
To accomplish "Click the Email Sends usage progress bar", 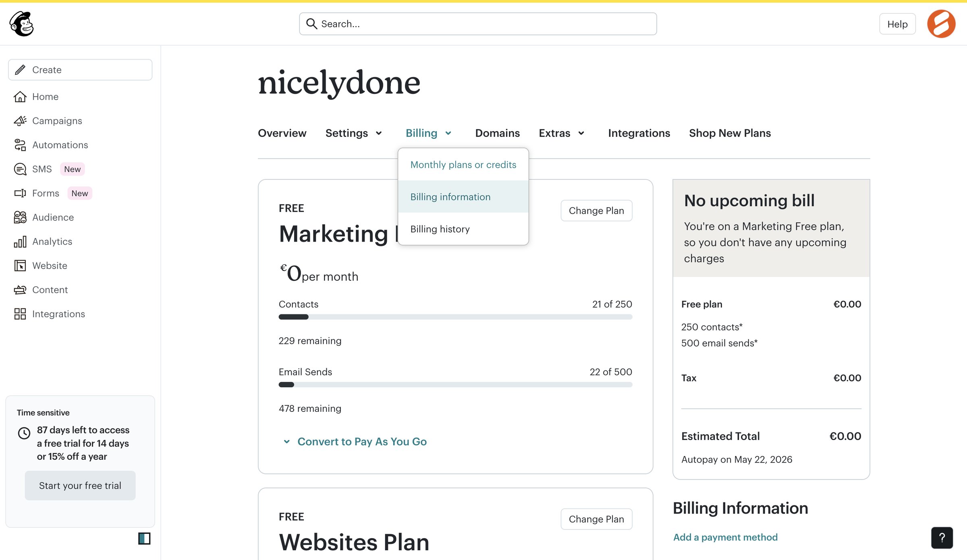I will [455, 385].
